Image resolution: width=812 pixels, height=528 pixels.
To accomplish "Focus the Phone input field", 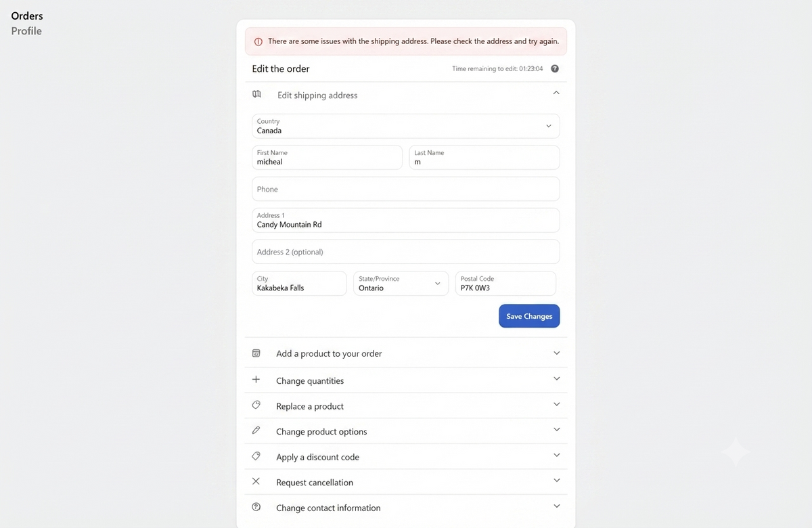I will [406, 189].
